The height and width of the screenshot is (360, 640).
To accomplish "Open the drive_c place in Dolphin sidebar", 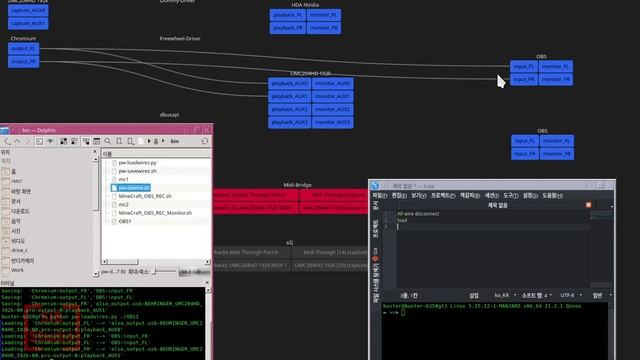I will (20, 250).
